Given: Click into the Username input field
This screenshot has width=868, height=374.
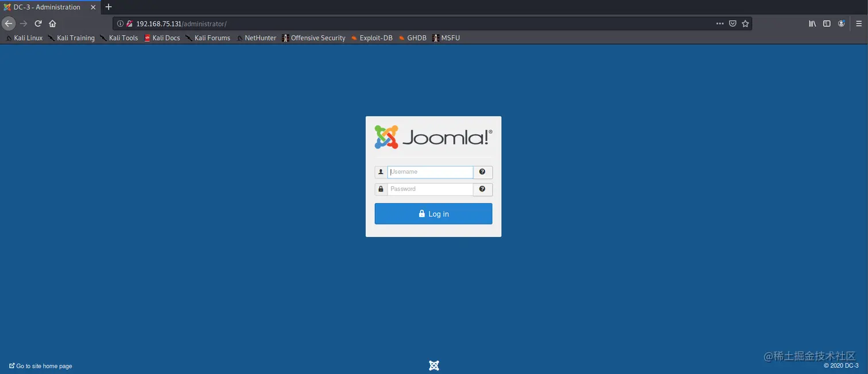Looking at the screenshot, I should point(430,172).
